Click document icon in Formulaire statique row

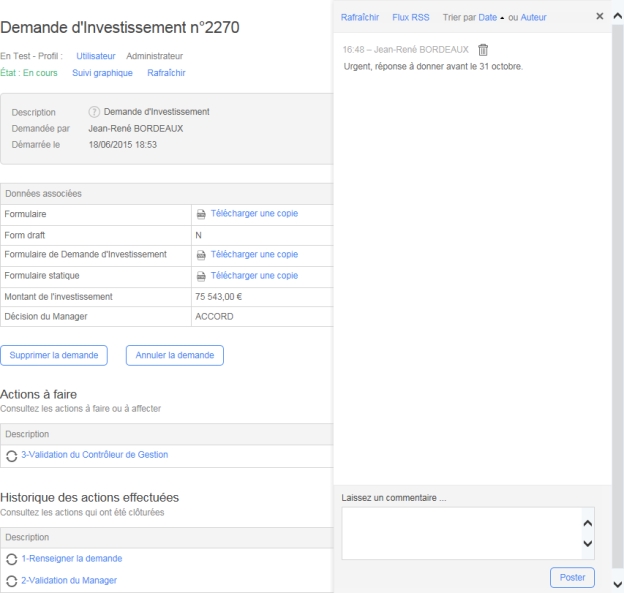tap(201, 276)
